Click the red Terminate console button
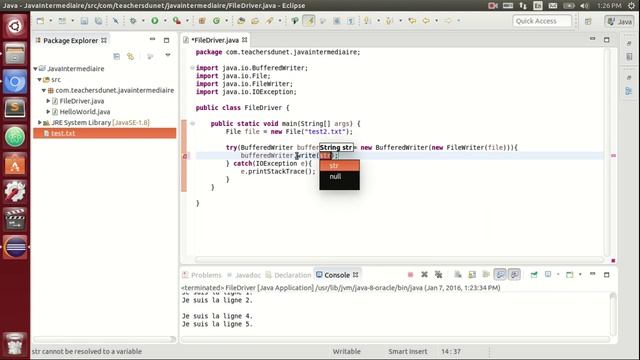 click(411, 275)
